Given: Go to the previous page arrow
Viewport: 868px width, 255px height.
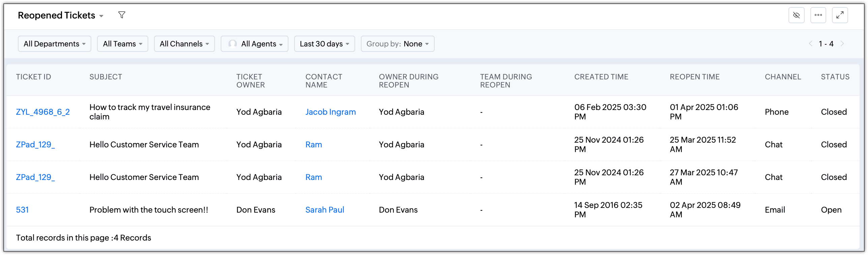Looking at the screenshot, I should point(810,44).
